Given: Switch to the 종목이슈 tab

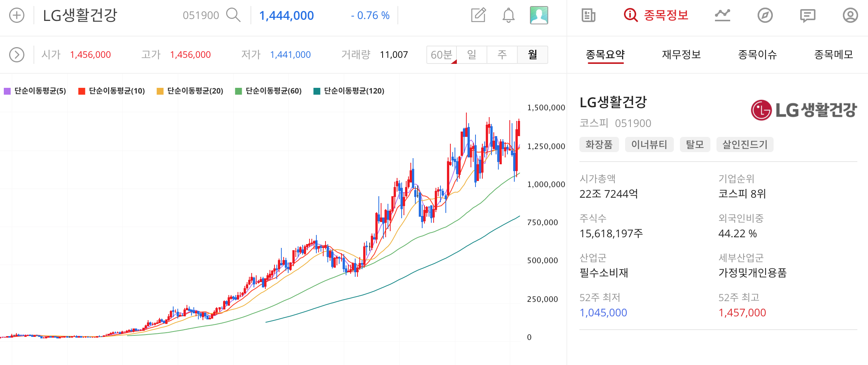Looking at the screenshot, I should point(758,55).
